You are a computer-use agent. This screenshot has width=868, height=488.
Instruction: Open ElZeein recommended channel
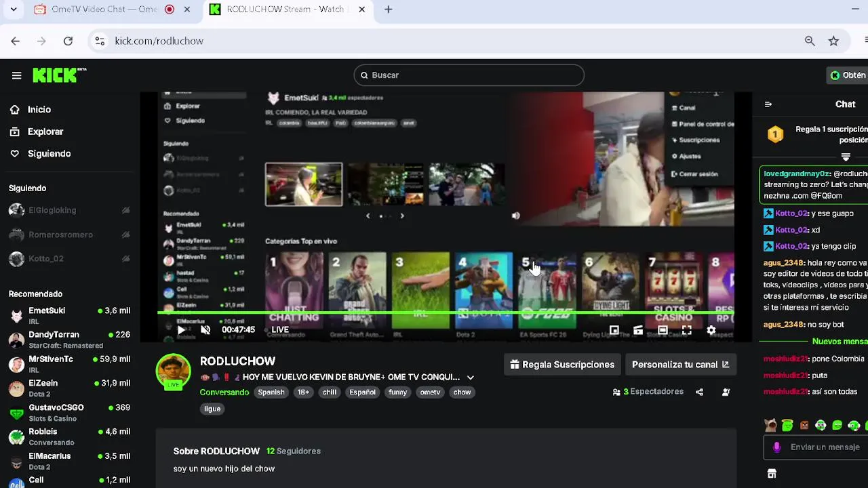pyautogui.click(x=69, y=388)
